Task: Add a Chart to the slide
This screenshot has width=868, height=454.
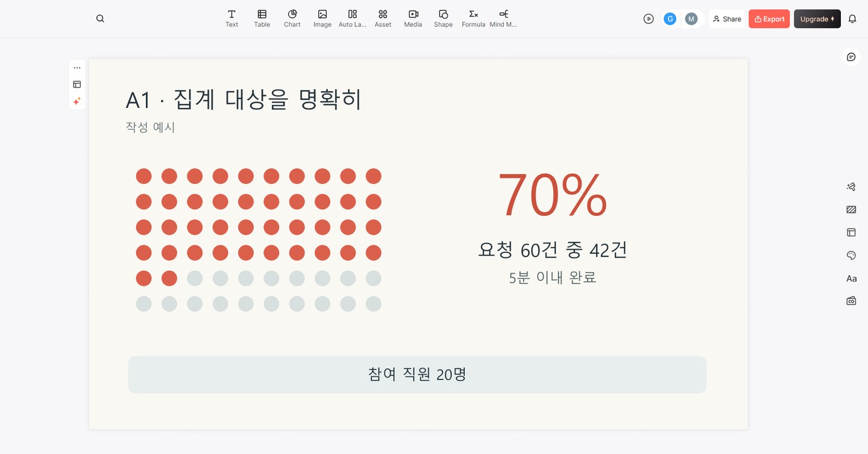Action: click(292, 19)
